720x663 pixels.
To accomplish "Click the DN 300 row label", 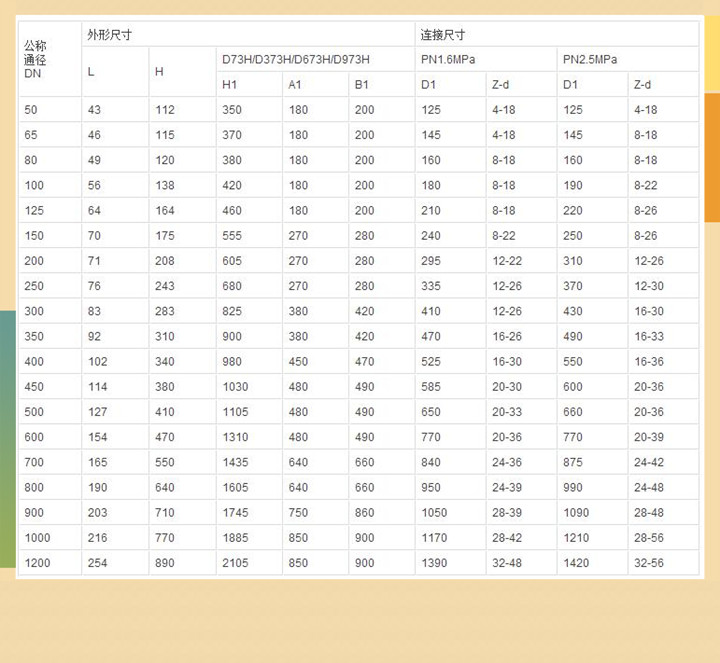I will [x=34, y=311].
